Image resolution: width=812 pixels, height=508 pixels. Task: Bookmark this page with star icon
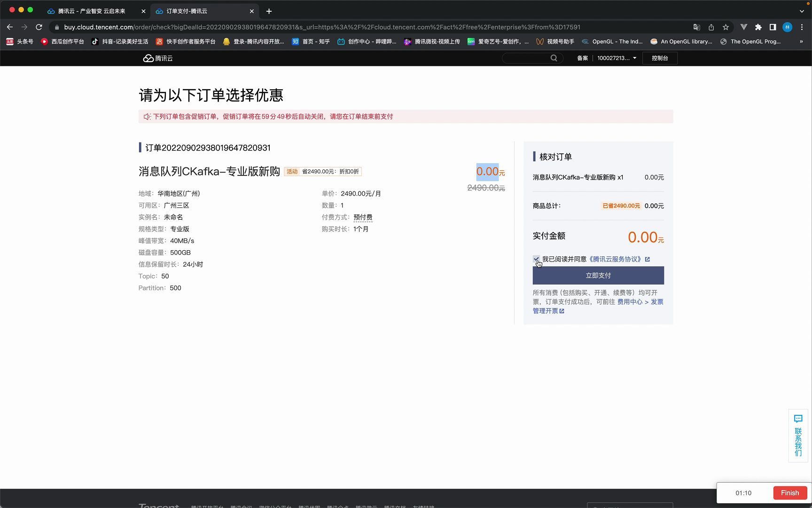point(726,27)
